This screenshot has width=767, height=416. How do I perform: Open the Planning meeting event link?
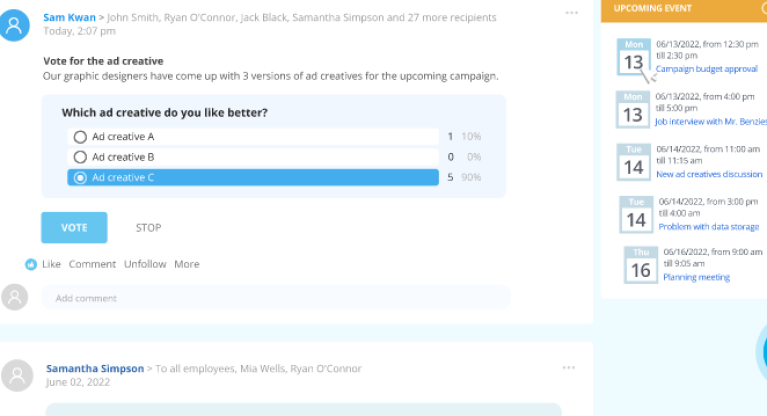pos(696,277)
